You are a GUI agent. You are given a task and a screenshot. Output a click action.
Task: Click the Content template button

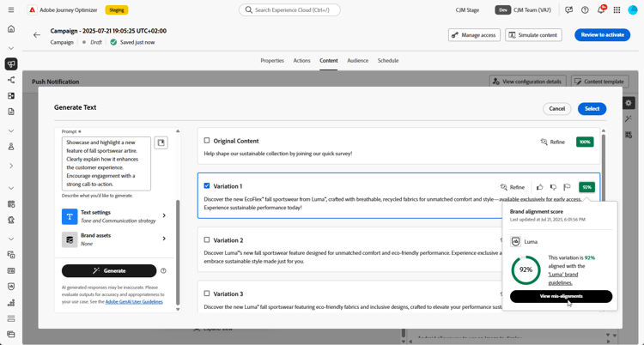pos(599,82)
